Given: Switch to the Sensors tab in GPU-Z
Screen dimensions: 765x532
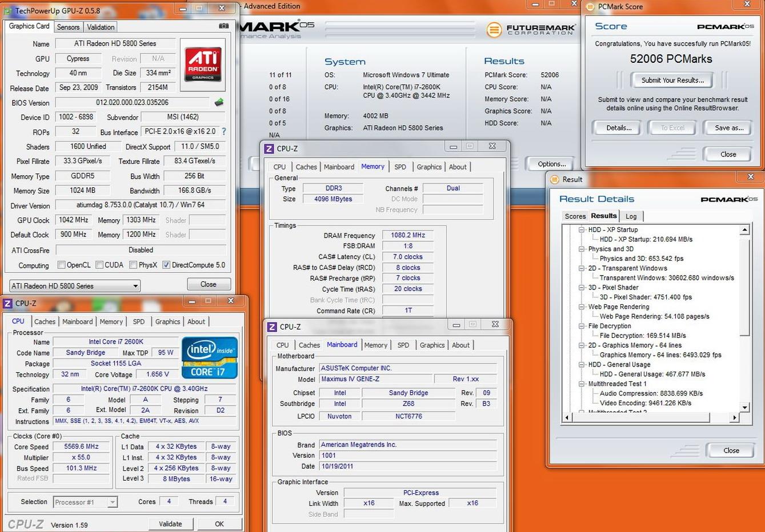Looking at the screenshot, I should tap(68, 27).
